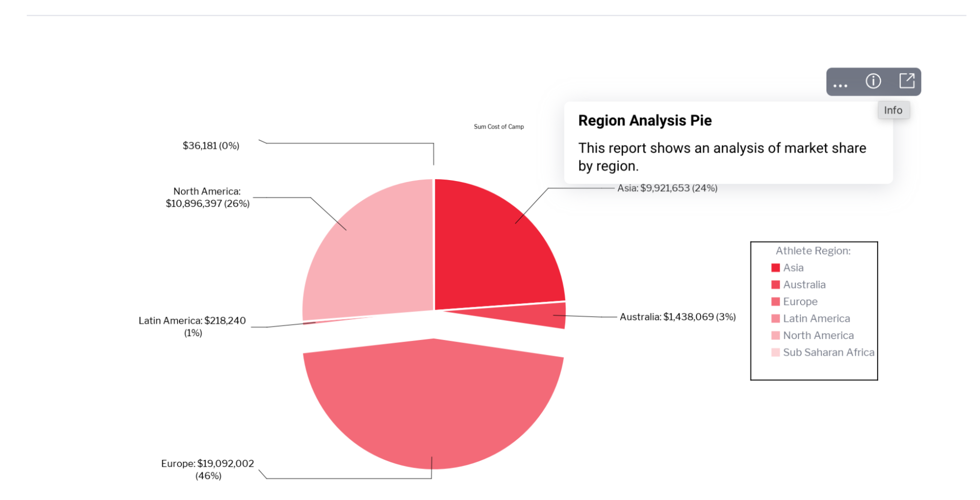
Task: Click the $36,181 (0%) data label
Action: [x=211, y=146]
